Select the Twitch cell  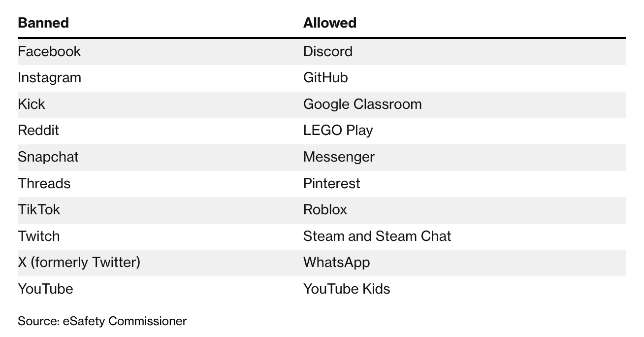(39, 236)
